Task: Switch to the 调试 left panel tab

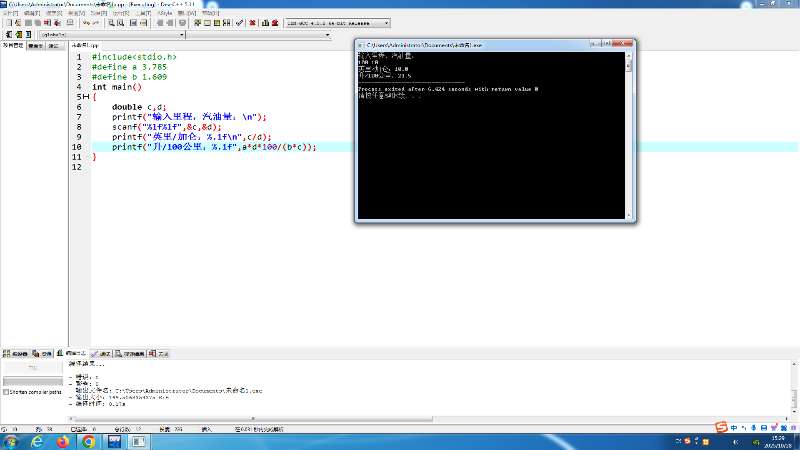Action: coord(54,46)
